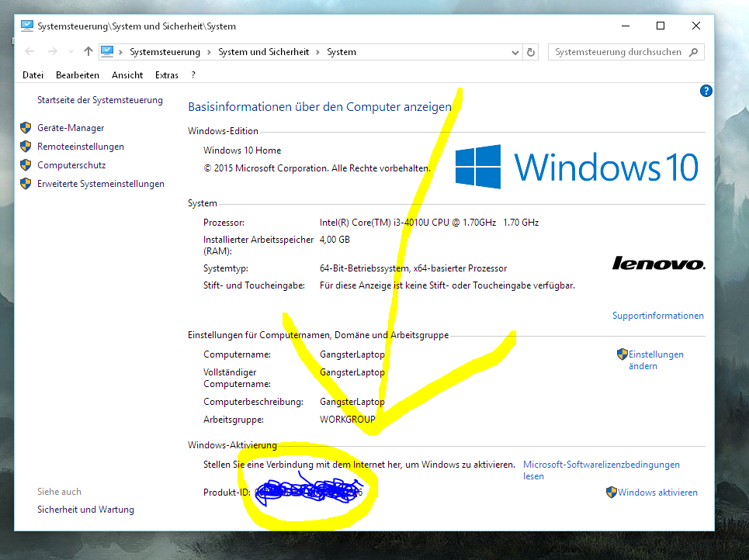749x560 pixels.
Task: Navigate up one level arrow
Action: [x=88, y=51]
